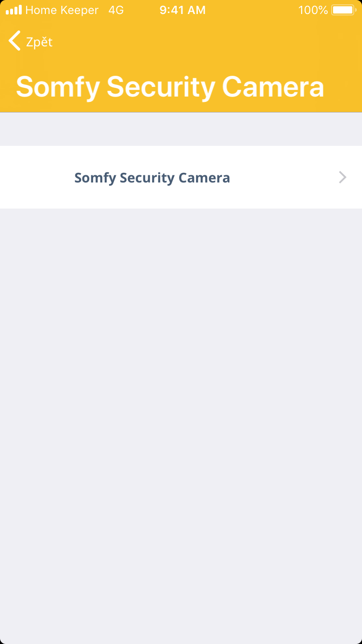Open the Somfy Security Camera list row
Image resolution: width=362 pixels, height=644 pixels.
point(181,177)
